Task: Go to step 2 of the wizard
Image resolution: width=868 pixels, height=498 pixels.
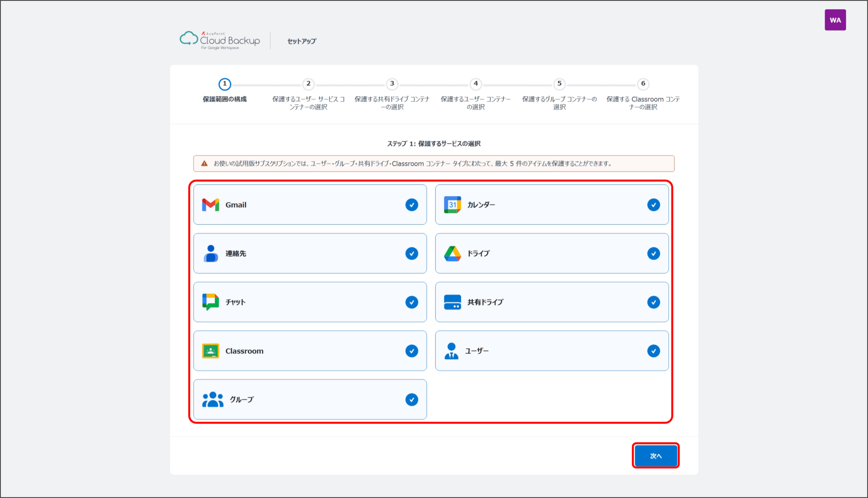Action: coord(308,84)
